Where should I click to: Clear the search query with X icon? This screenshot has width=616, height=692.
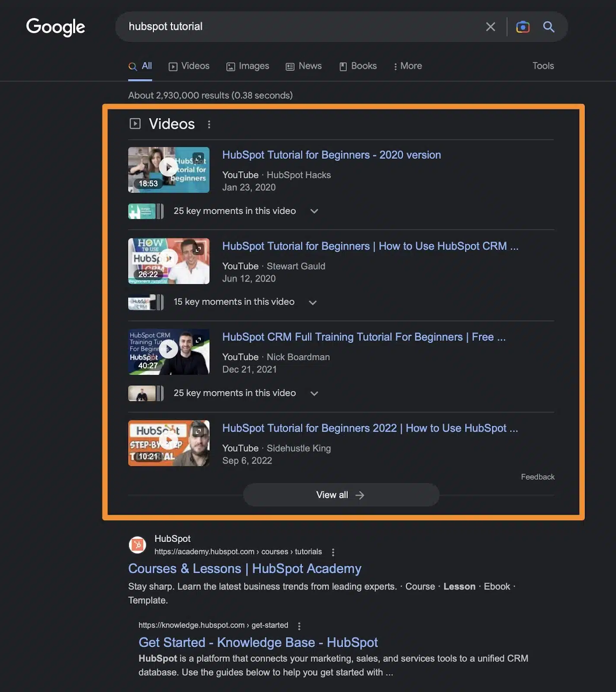[490, 27]
